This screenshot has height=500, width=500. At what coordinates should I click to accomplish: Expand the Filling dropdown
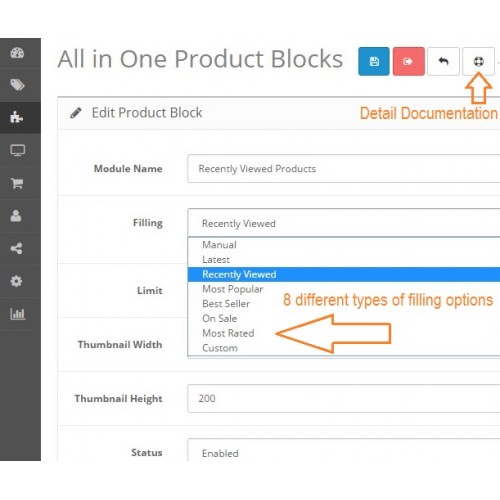click(x=344, y=223)
